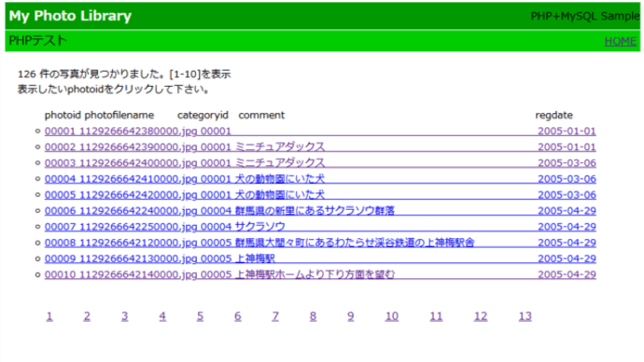View photo 00007 サクラソウ row
The width and height of the screenshot is (644, 362).
pos(320,227)
